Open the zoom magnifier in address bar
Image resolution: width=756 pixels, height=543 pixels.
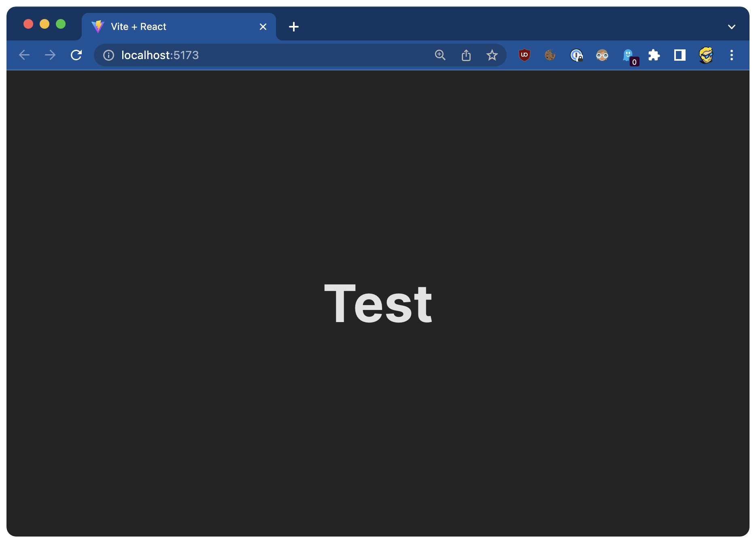(440, 55)
